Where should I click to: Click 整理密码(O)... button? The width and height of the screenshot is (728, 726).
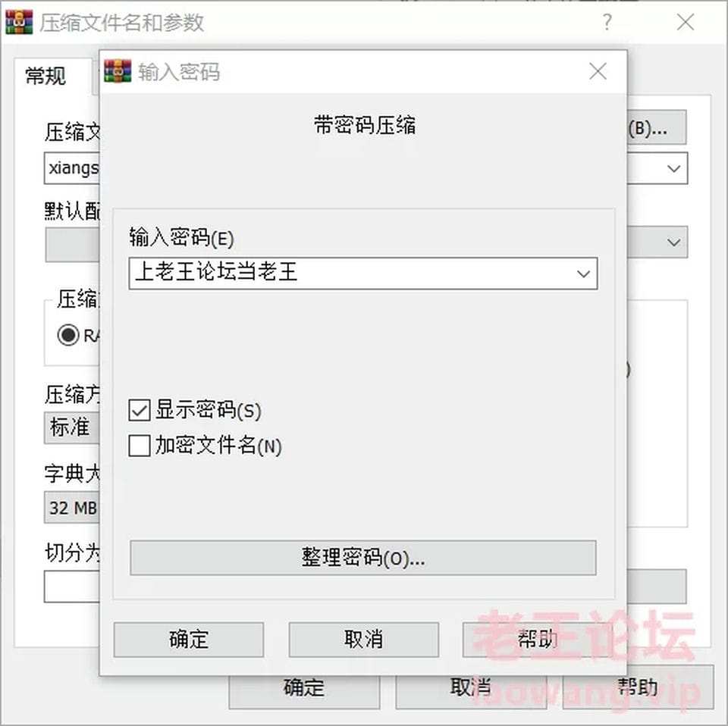click(x=363, y=558)
